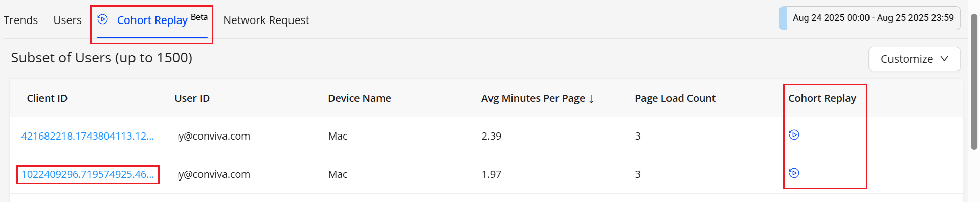Image resolution: width=980 pixels, height=202 pixels.
Task: Click the chevron on the Customize button
Action: [x=944, y=59]
